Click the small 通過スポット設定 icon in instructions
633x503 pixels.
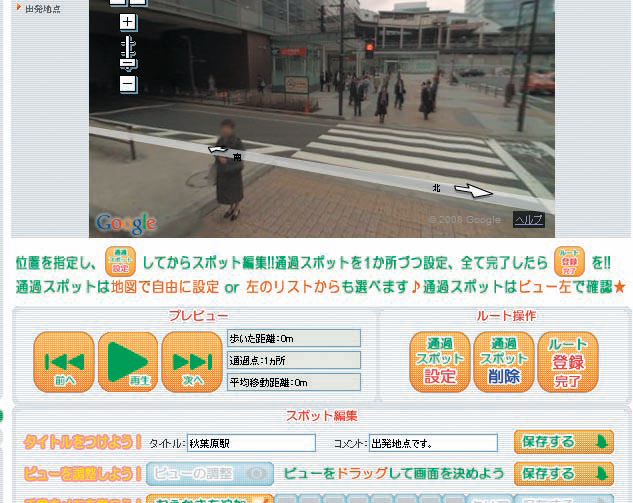pyautogui.click(x=120, y=262)
